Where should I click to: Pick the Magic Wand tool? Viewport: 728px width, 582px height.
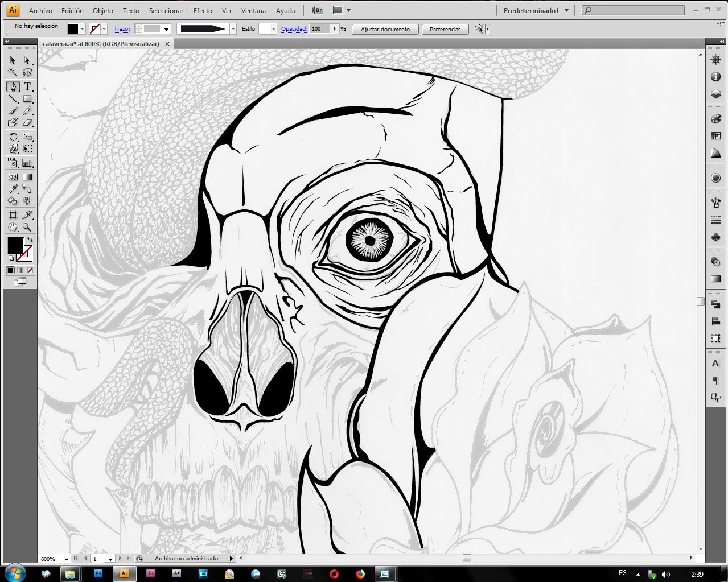[x=13, y=73]
